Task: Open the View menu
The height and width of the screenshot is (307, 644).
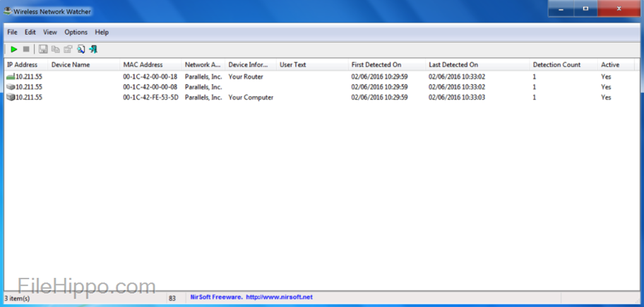Action: click(50, 32)
